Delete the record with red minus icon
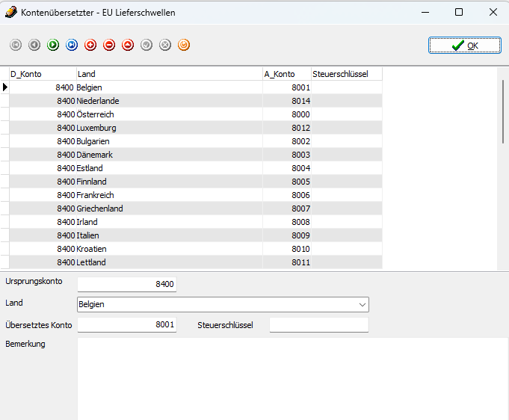 pos(109,46)
